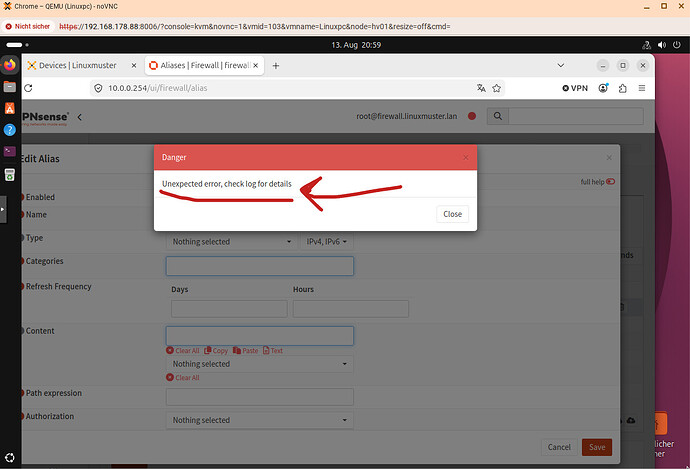Open power menu in top bar
The height and width of the screenshot is (469, 690).
point(677,45)
